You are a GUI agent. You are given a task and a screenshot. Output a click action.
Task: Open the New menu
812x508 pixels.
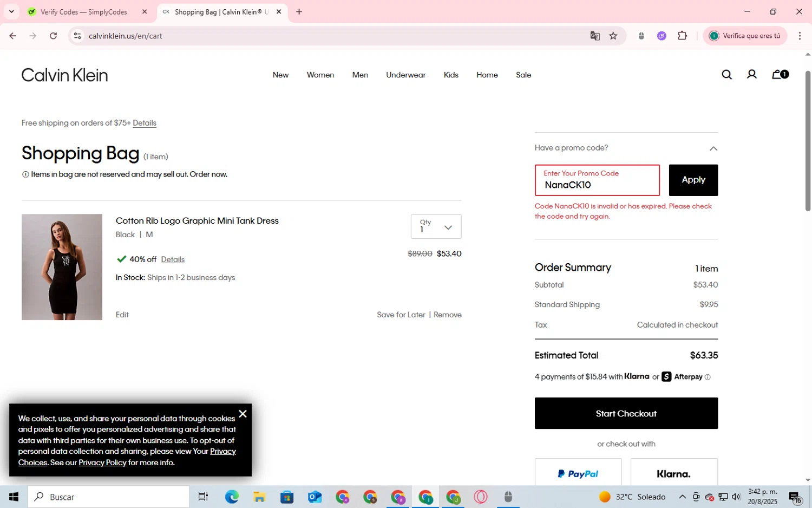[280, 75]
